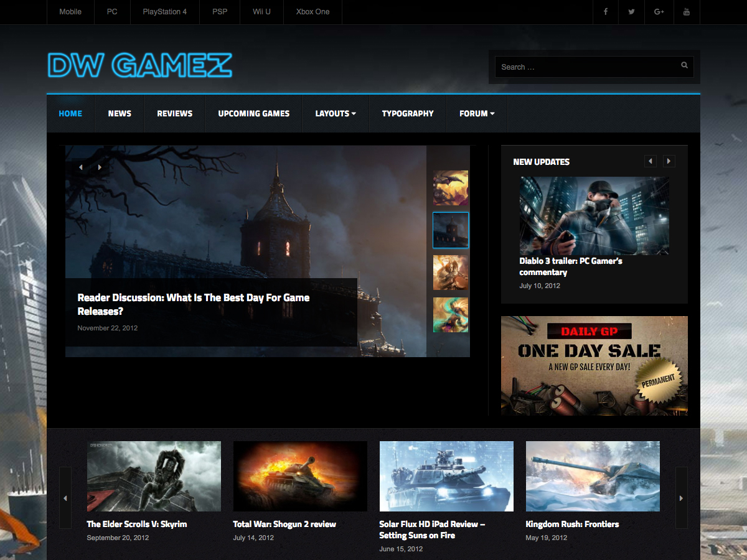Screen dimensions: 747x560
Task: Select Xbox One in top bar
Action: pos(312,12)
